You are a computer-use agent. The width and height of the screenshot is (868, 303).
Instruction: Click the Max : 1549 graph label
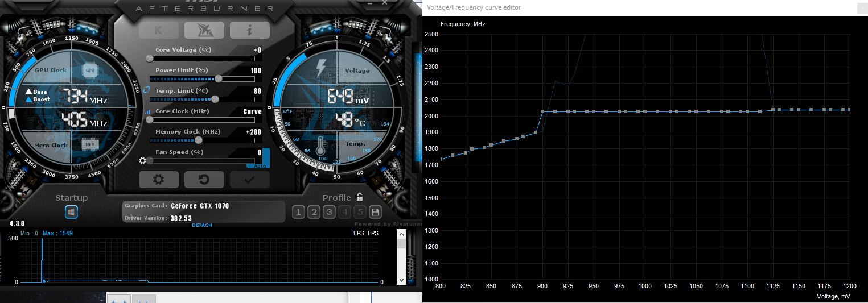[57, 233]
